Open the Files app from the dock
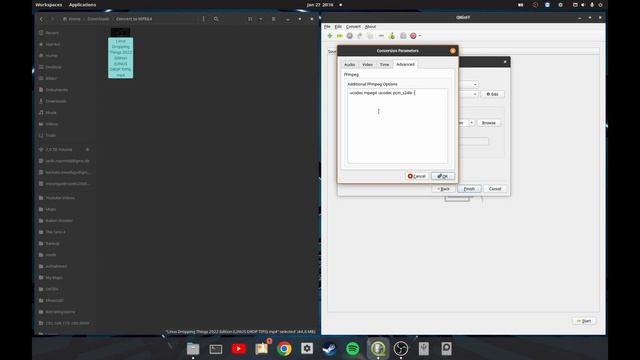 coord(193,349)
